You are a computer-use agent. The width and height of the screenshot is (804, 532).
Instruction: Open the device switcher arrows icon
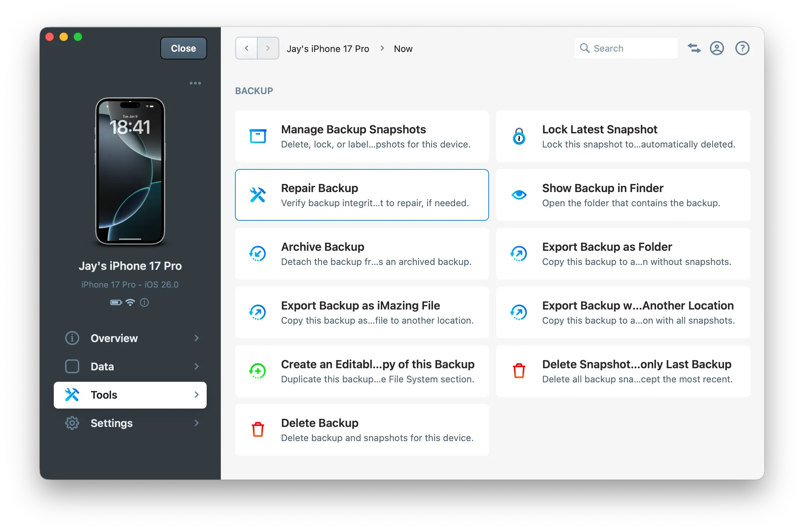coord(694,48)
